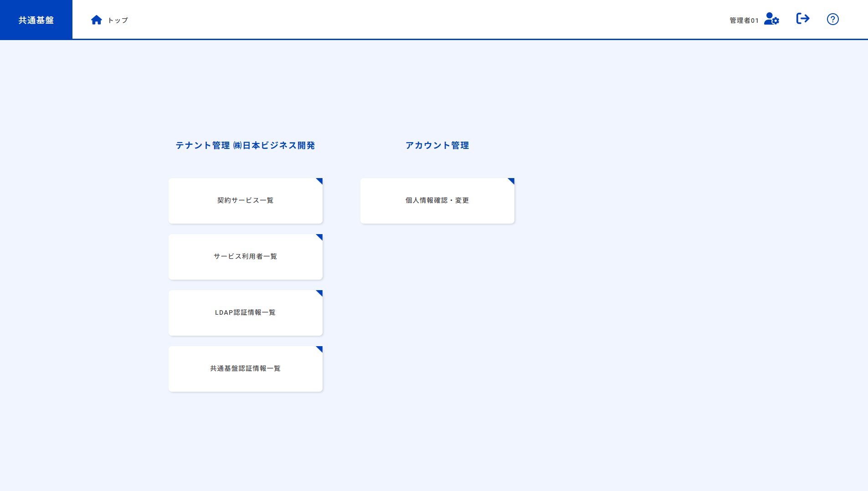Click the corner badge on 個人情報確認・変更 card

pos(511,181)
